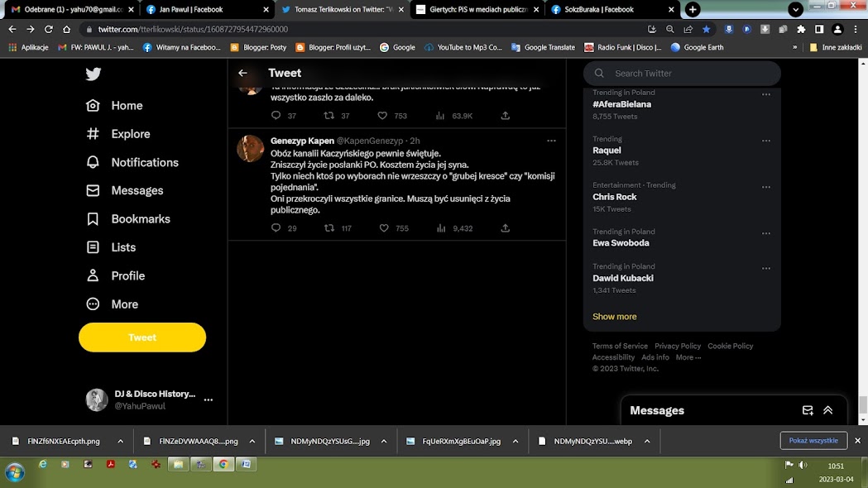Open options for the Chris Rock trend

coord(766,187)
